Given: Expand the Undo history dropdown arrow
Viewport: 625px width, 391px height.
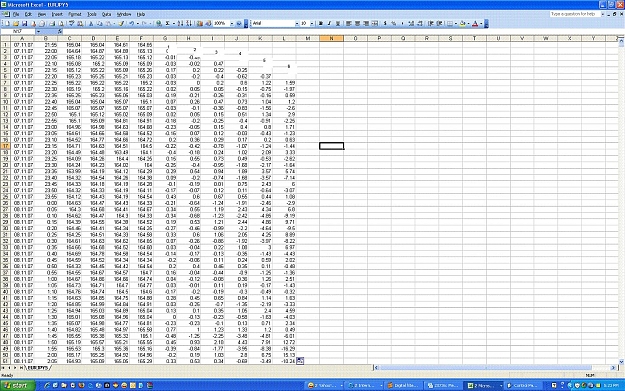Looking at the screenshot, I should click(x=138, y=24).
